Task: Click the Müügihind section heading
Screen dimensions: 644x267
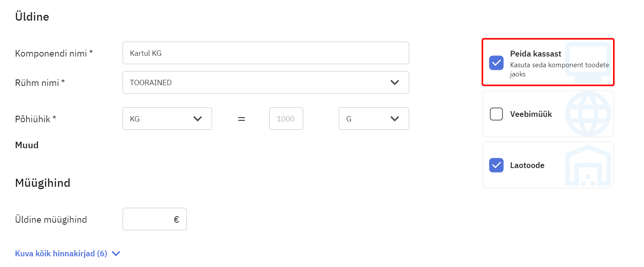Action: pos(43,183)
